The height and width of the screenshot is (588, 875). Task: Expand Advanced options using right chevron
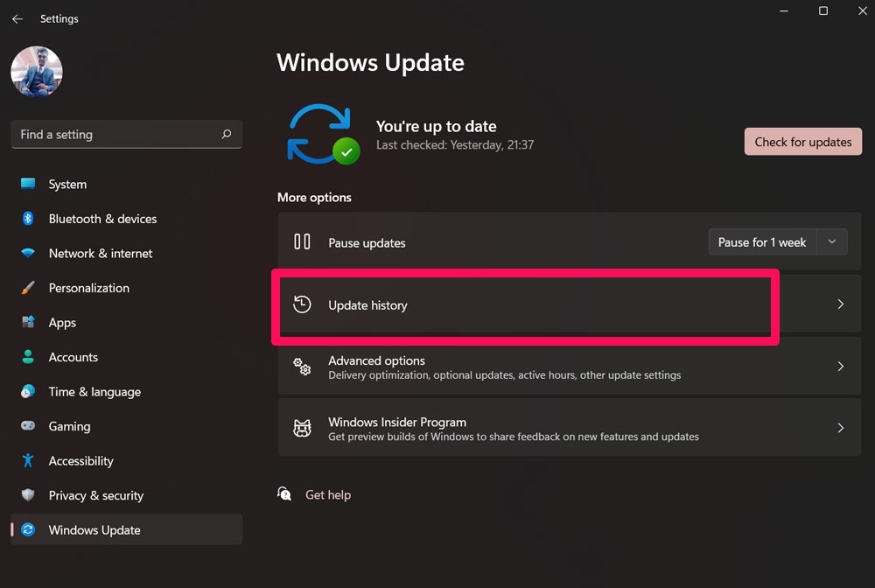(x=840, y=367)
